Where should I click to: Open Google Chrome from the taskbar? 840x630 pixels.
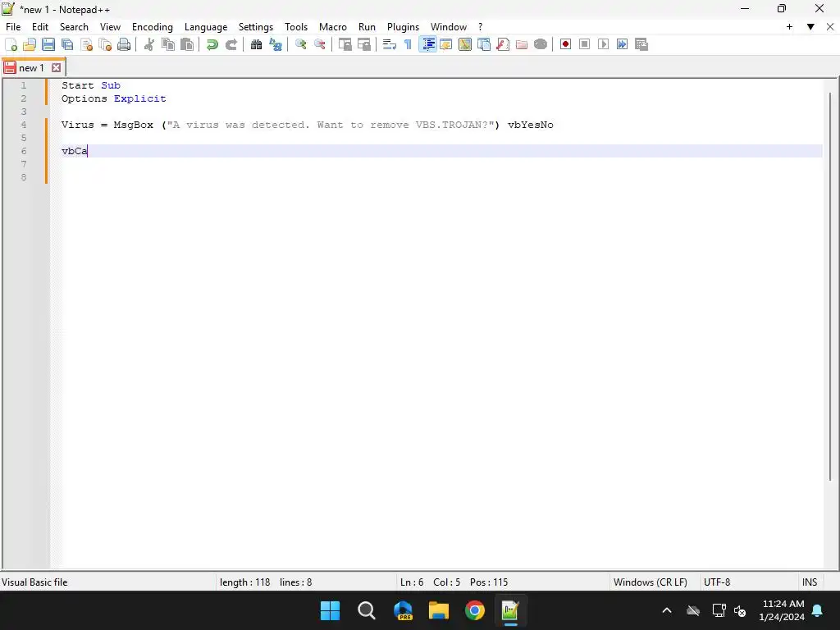475,610
